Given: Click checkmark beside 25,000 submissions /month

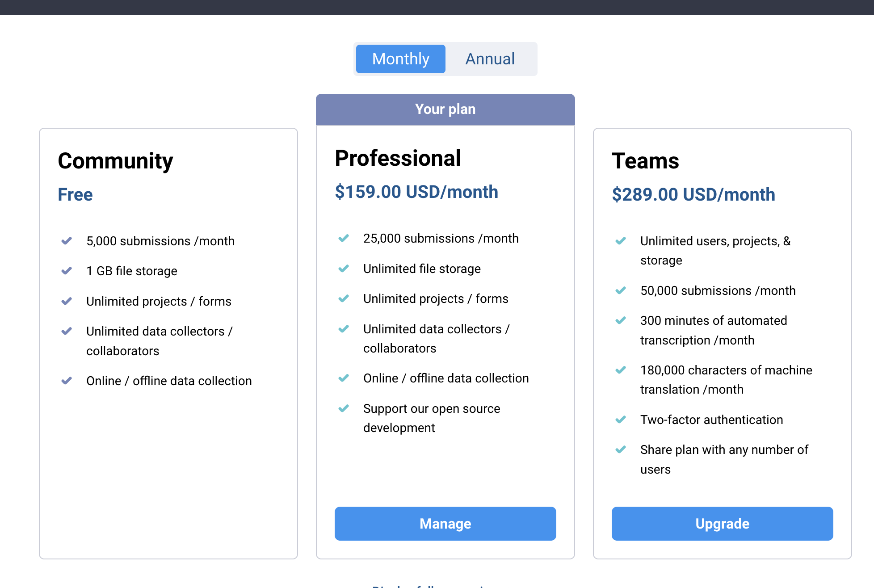Looking at the screenshot, I should pyautogui.click(x=344, y=238).
